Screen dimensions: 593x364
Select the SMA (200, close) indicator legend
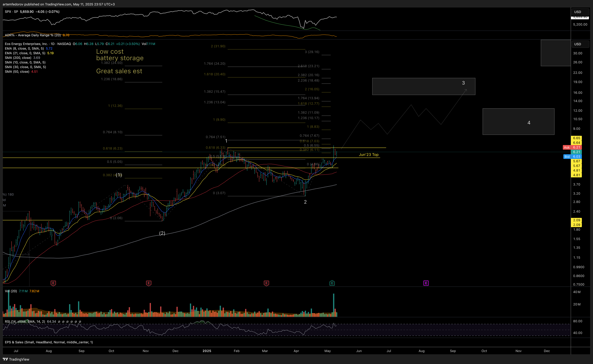(x=18, y=57)
